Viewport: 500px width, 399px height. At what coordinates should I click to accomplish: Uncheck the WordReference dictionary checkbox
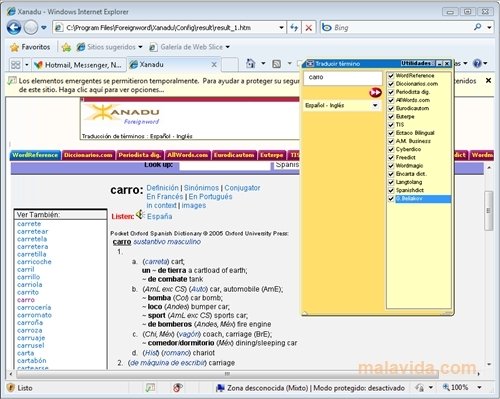(x=391, y=76)
